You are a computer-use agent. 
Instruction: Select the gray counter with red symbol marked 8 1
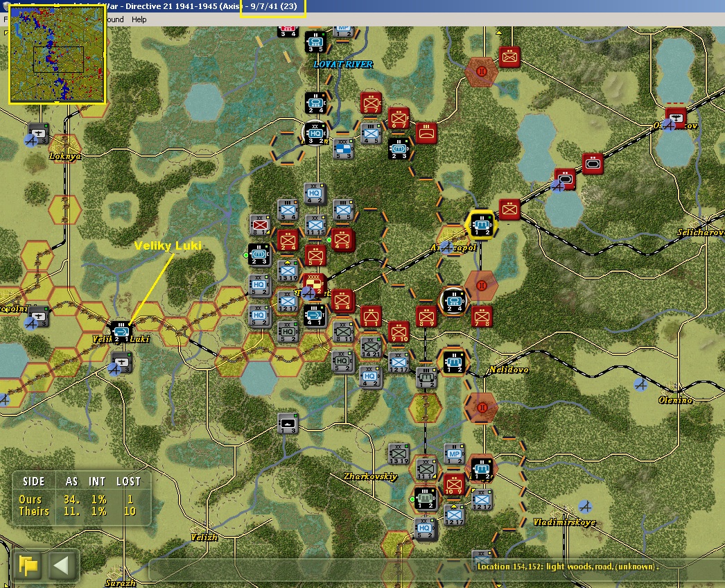(x=260, y=225)
